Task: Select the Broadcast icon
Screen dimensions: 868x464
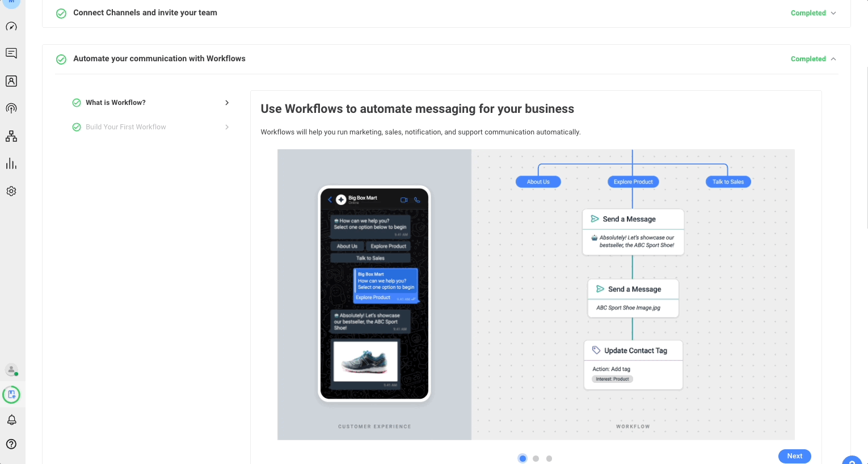Action: [x=11, y=108]
